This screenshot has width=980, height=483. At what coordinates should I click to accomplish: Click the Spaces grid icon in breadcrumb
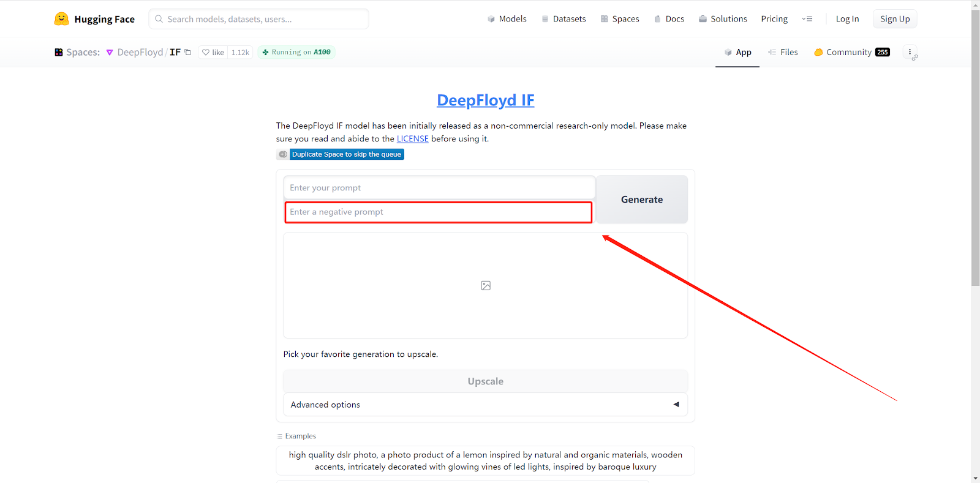pos(59,52)
